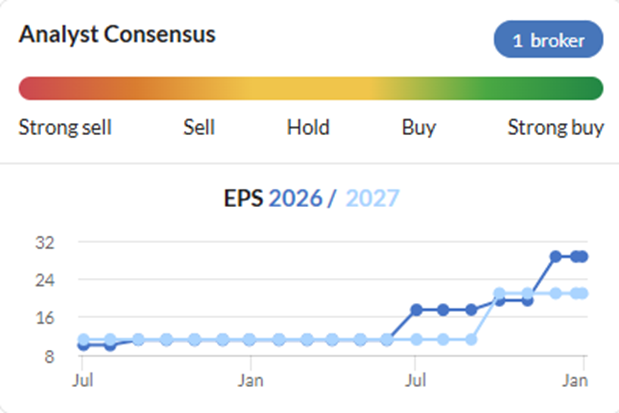619x413 pixels.
Task: Select the 2026 EPS series label
Action: (x=295, y=198)
